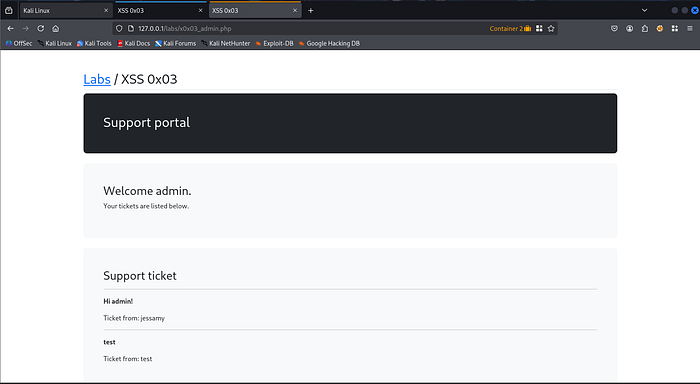Bookmark this page with the star
Image resolution: width=700 pixels, height=384 pixels.
pyautogui.click(x=551, y=29)
